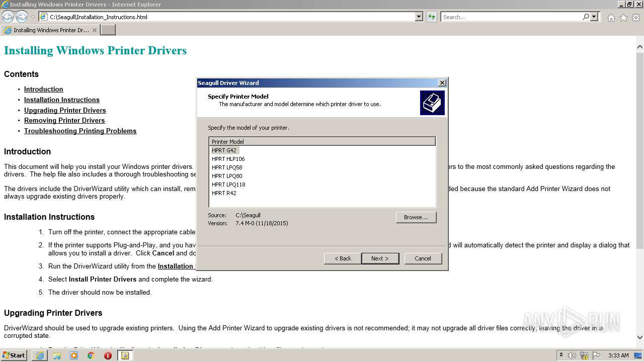
Task: Open Internet Explorer from taskbar
Action: click(40, 355)
